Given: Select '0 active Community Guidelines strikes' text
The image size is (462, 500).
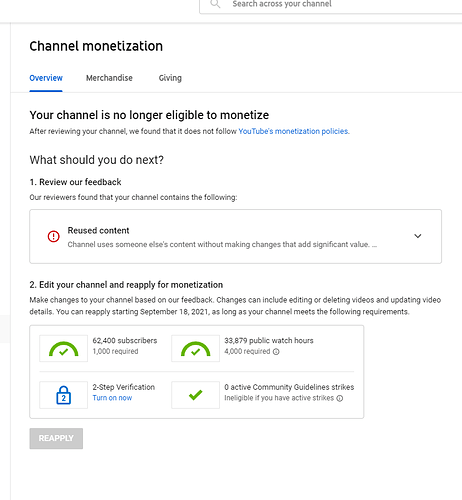Looking at the screenshot, I should coord(289,387).
